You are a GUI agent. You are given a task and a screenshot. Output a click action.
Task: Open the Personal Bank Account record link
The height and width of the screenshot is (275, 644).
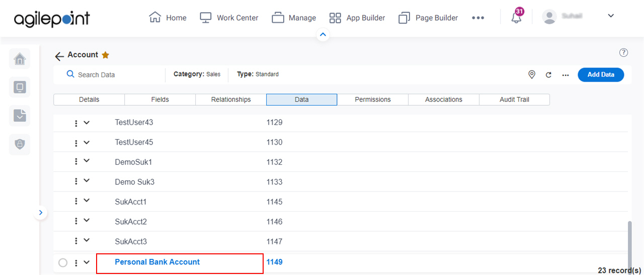point(157,262)
